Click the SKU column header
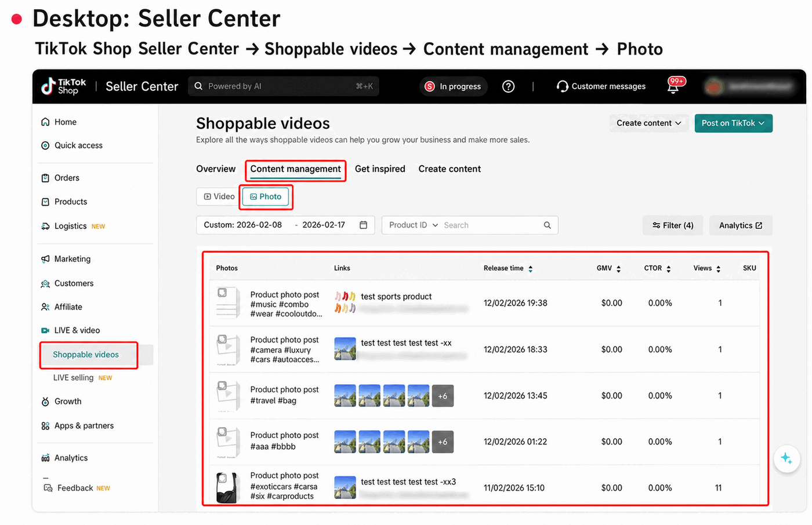The width and height of the screenshot is (812, 525). [749, 268]
